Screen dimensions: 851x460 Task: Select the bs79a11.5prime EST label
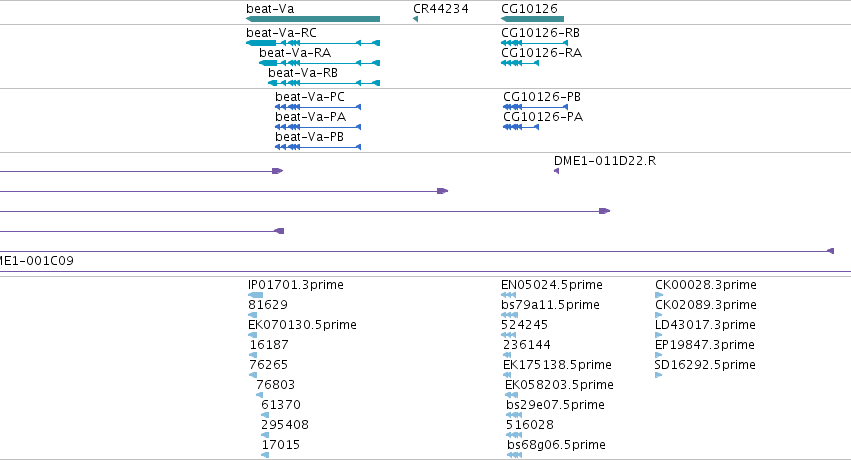click(x=550, y=305)
